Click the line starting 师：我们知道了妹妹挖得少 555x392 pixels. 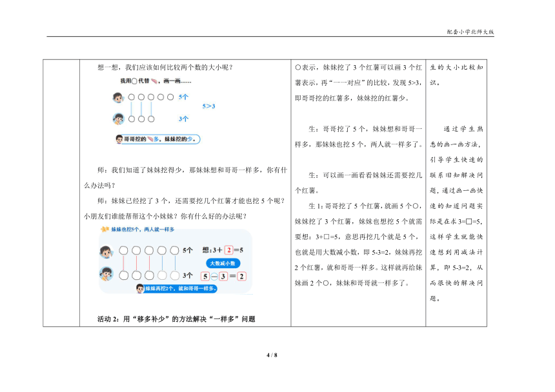click(x=192, y=170)
